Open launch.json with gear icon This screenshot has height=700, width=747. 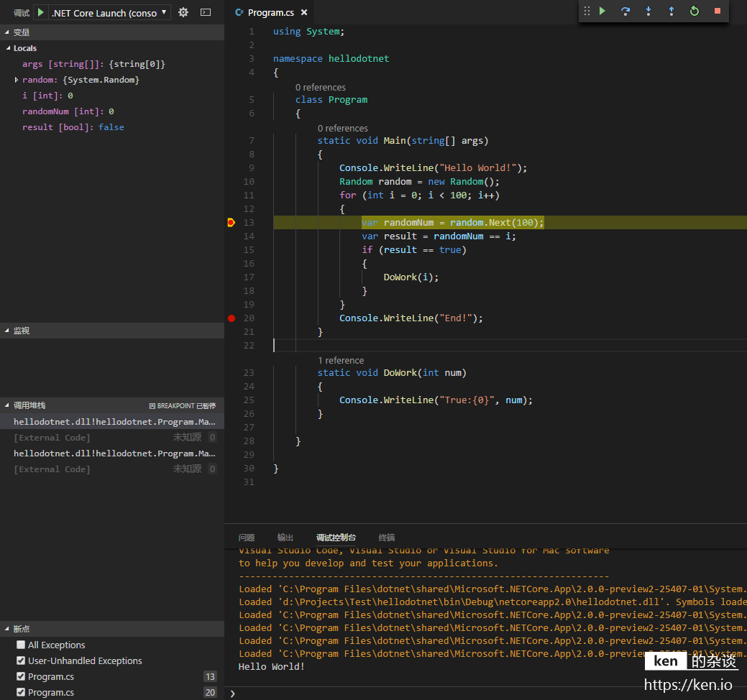[x=183, y=12]
